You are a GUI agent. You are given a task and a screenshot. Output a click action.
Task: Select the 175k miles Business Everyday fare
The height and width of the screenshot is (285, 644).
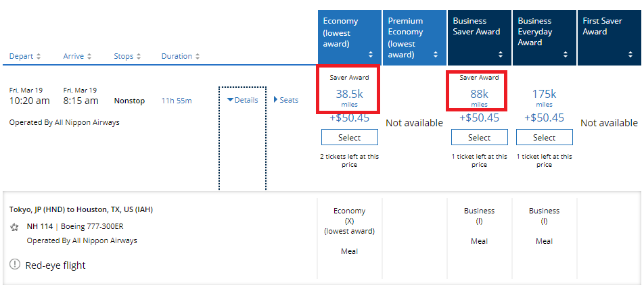point(544,138)
